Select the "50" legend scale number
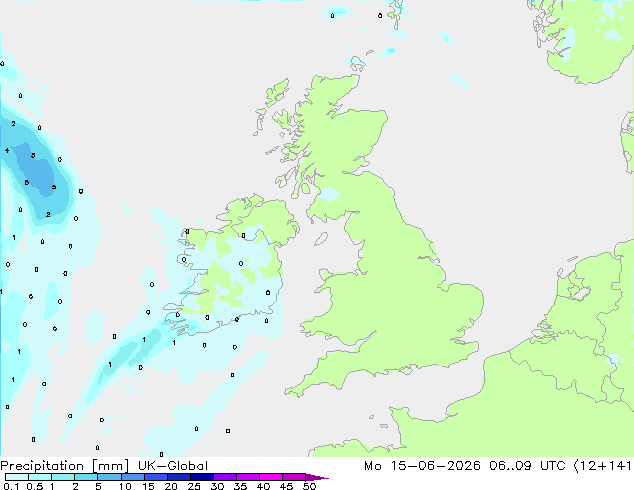 309,486
